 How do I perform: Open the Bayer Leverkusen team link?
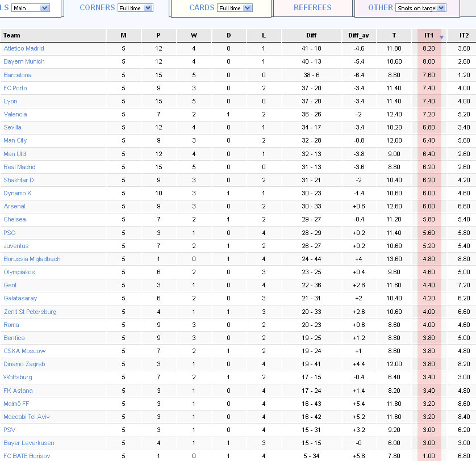[x=29, y=443]
